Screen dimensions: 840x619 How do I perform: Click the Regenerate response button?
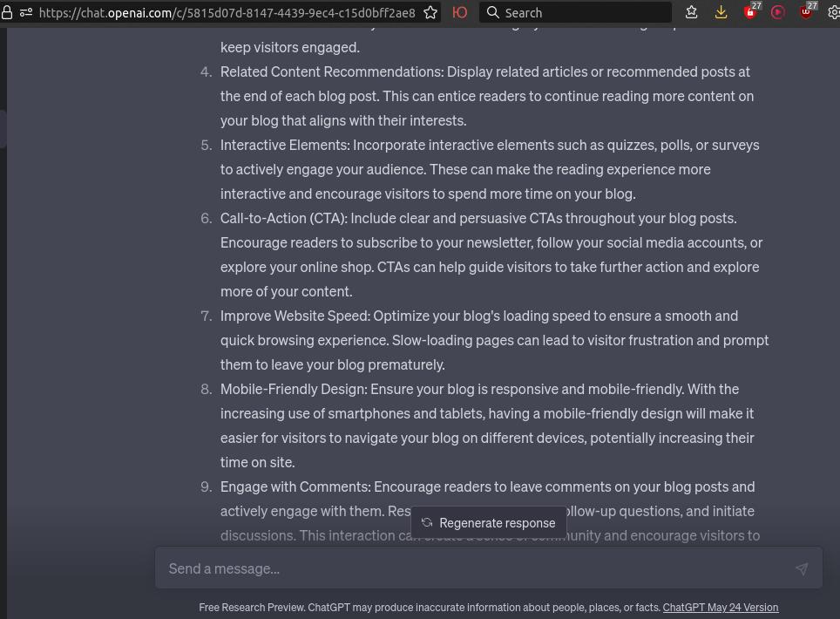tap(489, 523)
